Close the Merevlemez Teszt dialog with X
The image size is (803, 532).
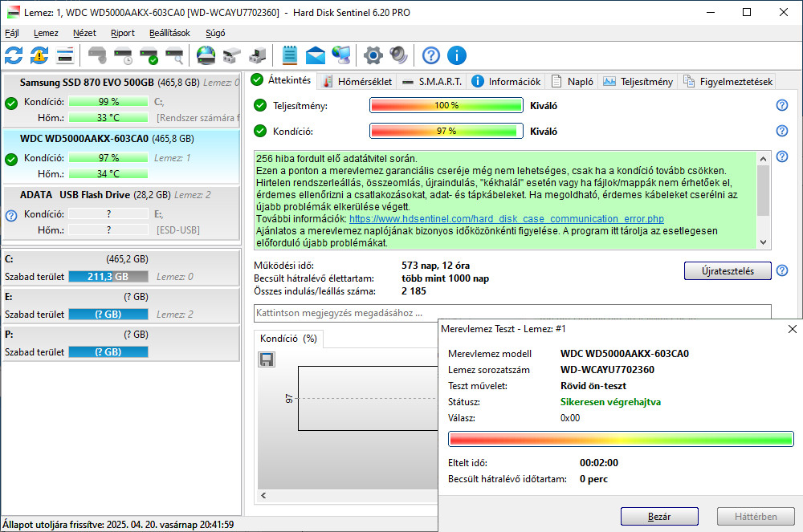click(793, 329)
